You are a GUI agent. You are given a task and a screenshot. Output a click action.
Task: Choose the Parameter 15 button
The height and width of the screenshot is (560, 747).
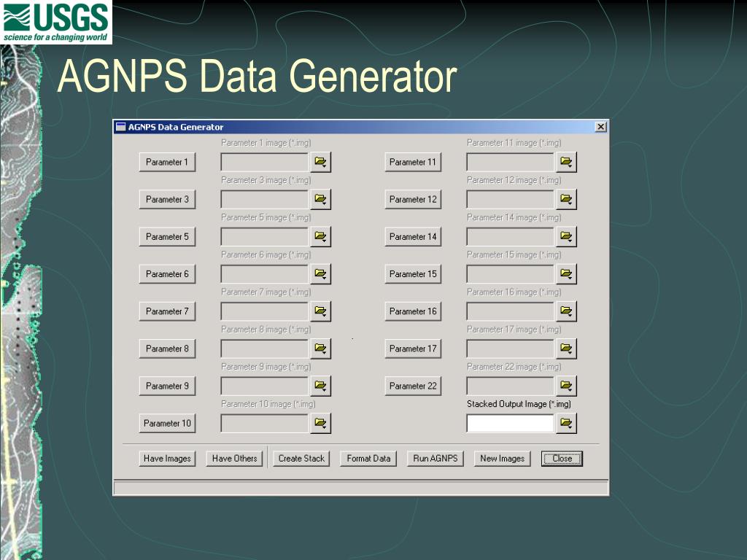pyautogui.click(x=413, y=274)
